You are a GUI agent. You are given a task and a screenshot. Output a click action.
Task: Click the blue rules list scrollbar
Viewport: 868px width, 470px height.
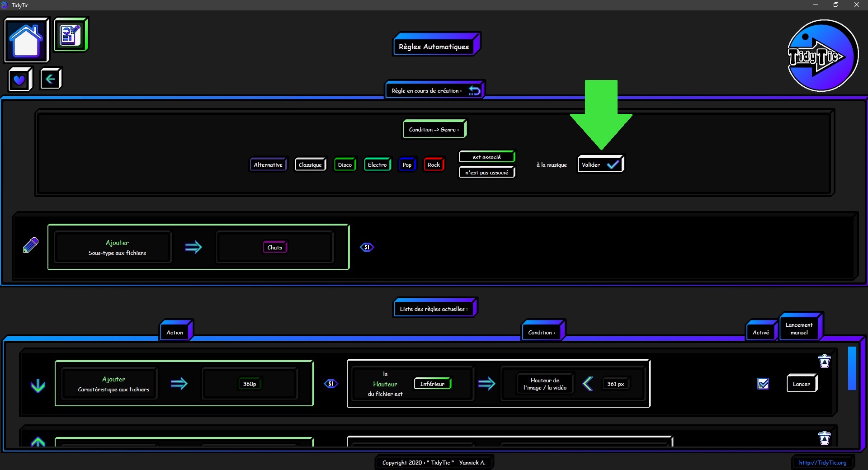[x=852, y=368]
